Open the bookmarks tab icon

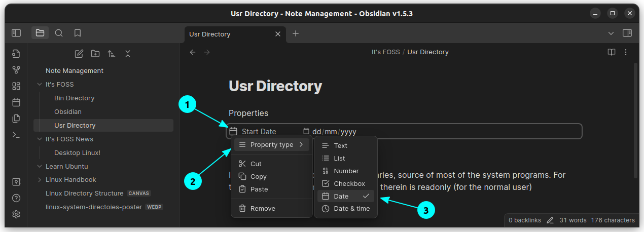coord(78,33)
